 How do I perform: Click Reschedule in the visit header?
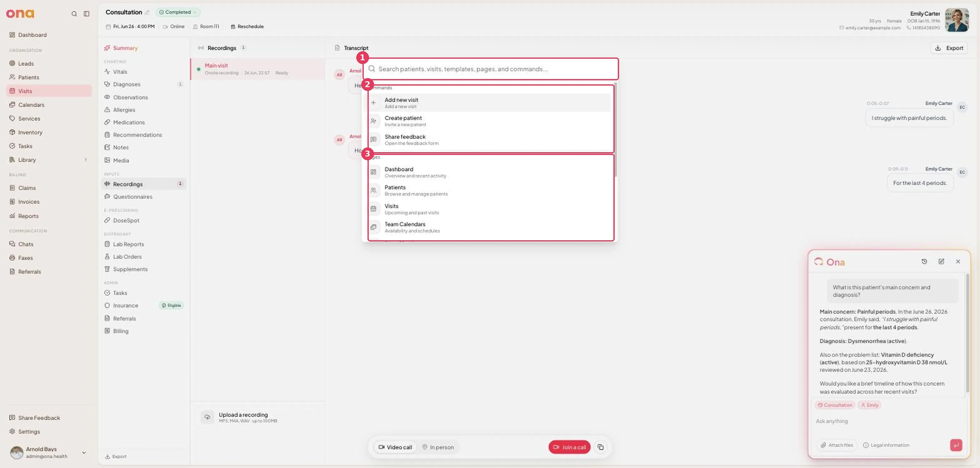click(247, 27)
